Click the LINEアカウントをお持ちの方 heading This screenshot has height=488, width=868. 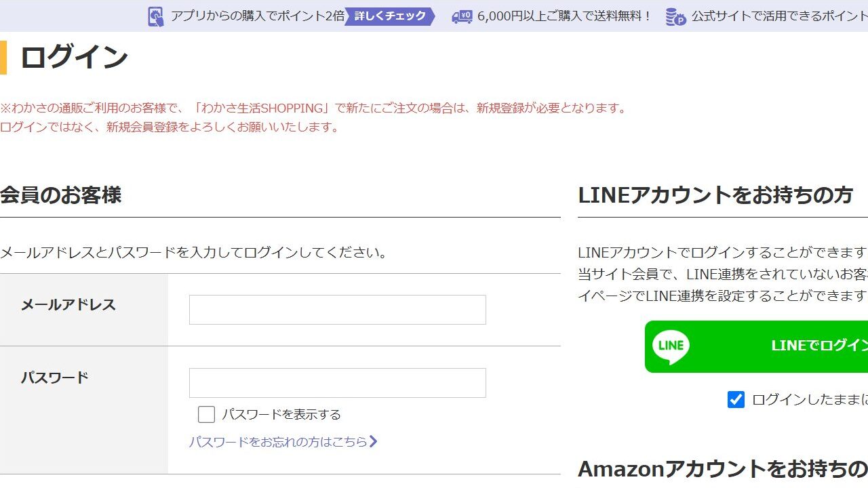click(715, 195)
